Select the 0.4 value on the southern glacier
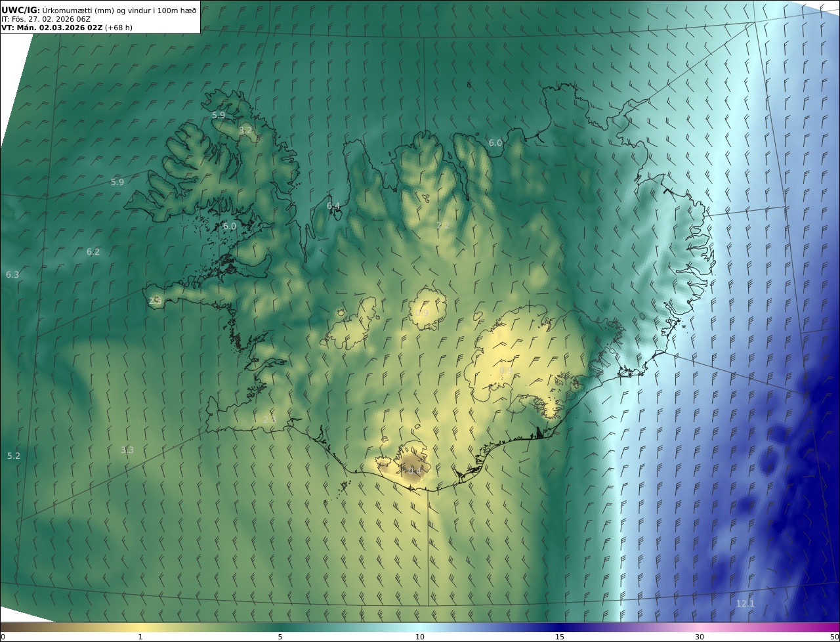This screenshot has height=642, width=840. (415, 471)
